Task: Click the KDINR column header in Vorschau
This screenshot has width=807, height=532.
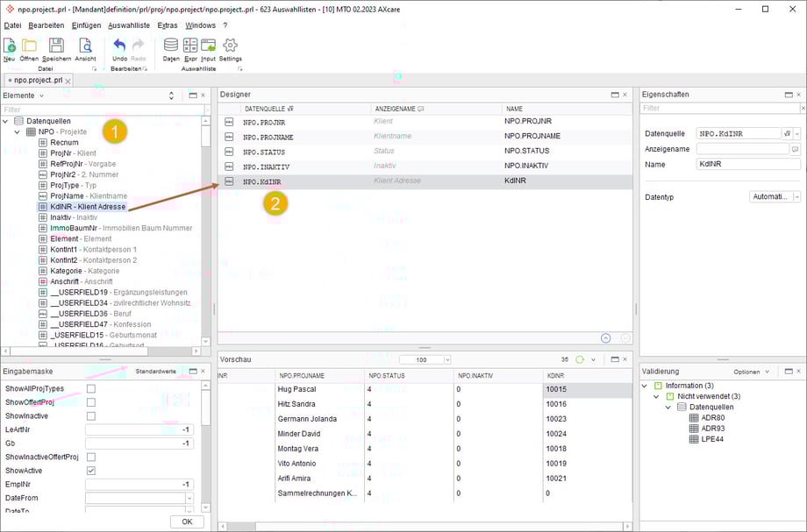Action: pyautogui.click(x=587, y=376)
